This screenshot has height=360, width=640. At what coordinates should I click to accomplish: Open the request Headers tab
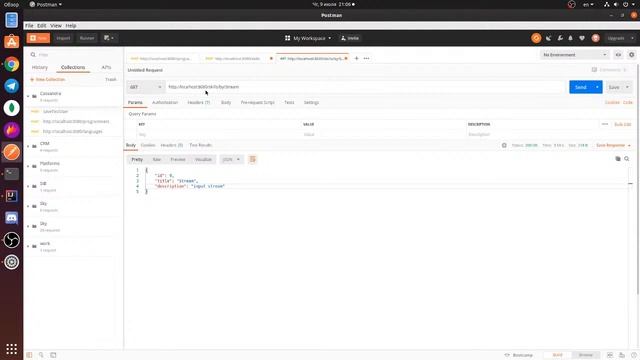[199, 102]
